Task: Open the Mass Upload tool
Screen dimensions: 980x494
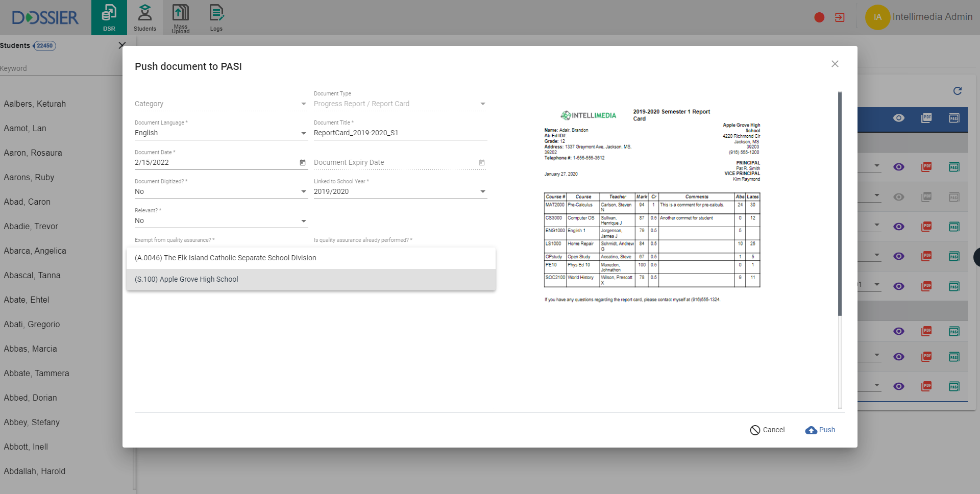Action: [x=180, y=17]
